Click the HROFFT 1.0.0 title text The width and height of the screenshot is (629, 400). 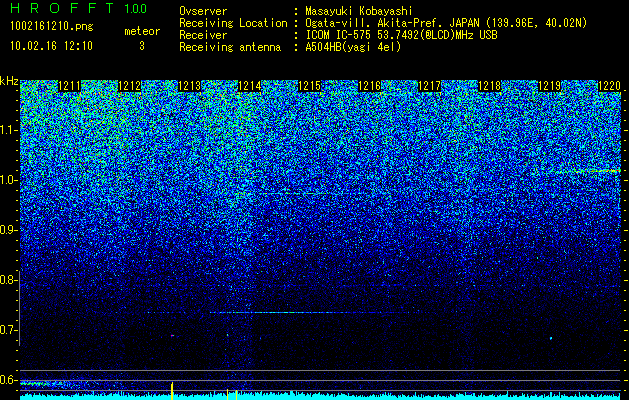click(x=78, y=8)
